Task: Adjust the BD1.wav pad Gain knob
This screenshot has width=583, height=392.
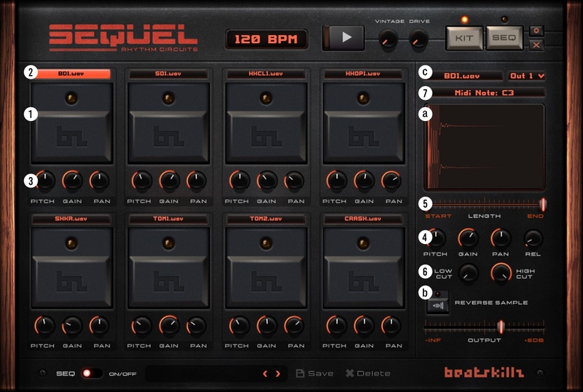Action: [72, 181]
